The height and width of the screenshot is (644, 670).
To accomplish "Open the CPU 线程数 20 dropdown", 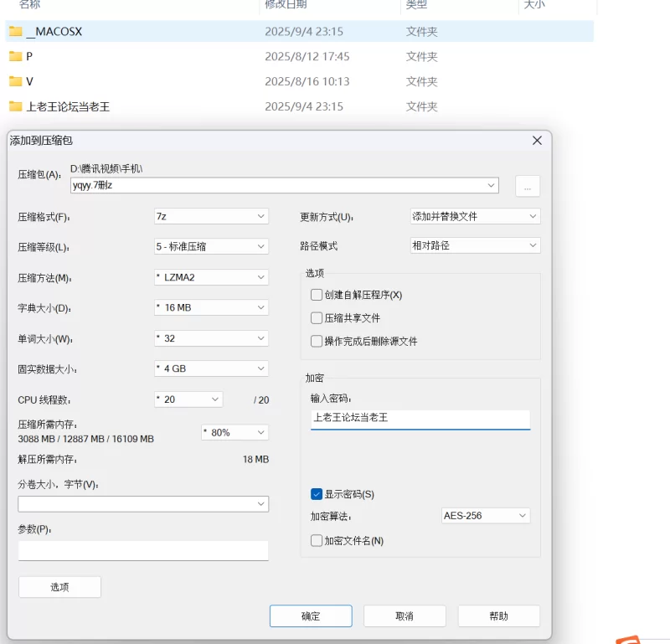I will pos(188,399).
